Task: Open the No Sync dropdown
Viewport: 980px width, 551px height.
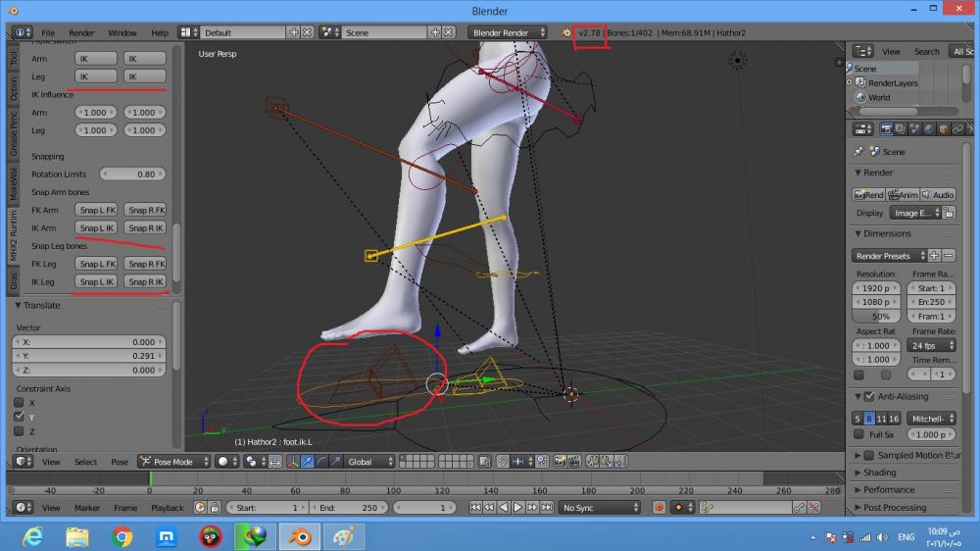Action: (600, 508)
